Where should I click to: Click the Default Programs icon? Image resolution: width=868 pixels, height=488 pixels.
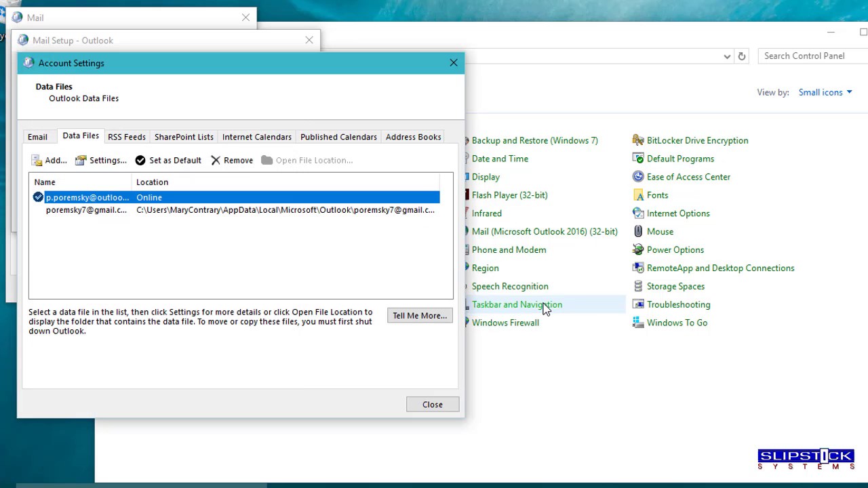point(638,159)
